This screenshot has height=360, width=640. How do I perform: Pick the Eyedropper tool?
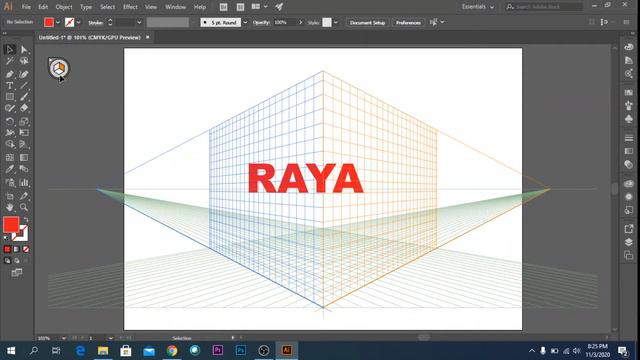point(10,169)
